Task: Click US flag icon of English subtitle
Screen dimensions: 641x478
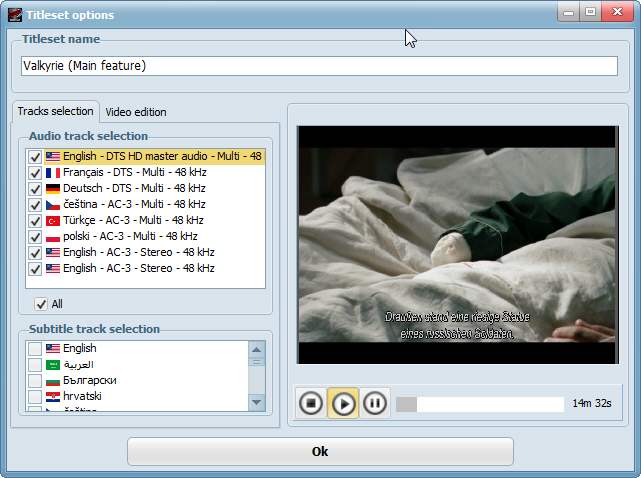Action: pos(53,348)
